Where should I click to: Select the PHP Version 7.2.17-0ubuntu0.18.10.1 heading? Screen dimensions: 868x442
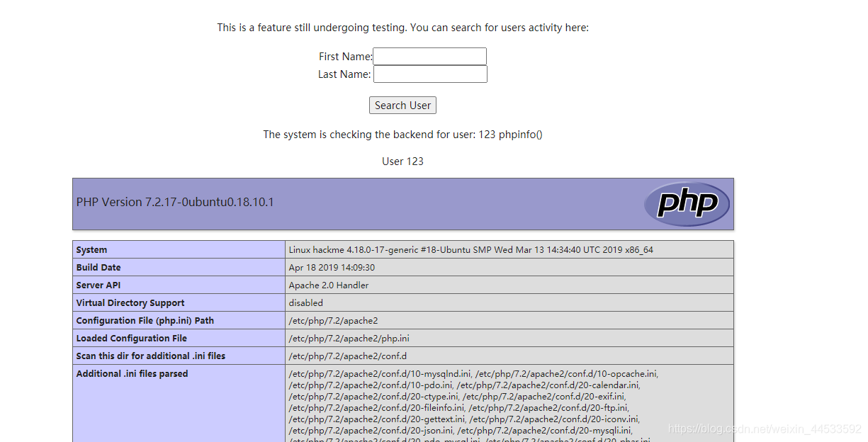(x=175, y=202)
